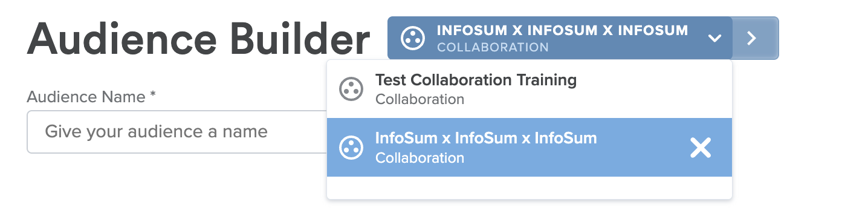Viewport: 868px width, 219px height.
Task: Click the 'Give your audience a name' placeholder text
Action: 157,131
